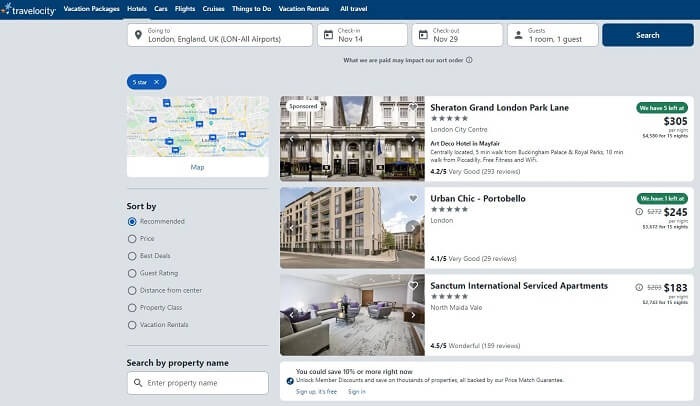Click the check-in calendar icon

pos(328,35)
